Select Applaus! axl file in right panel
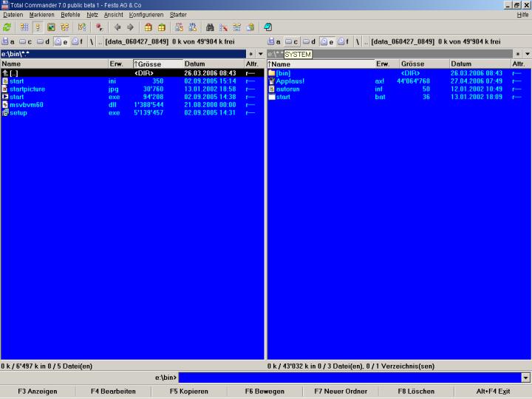This screenshot has height=399, width=532. click(399, 81)
